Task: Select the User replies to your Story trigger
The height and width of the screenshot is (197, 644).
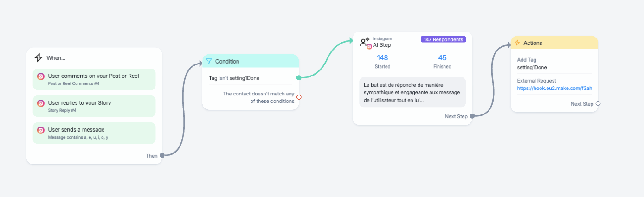Action: point(94,106)
